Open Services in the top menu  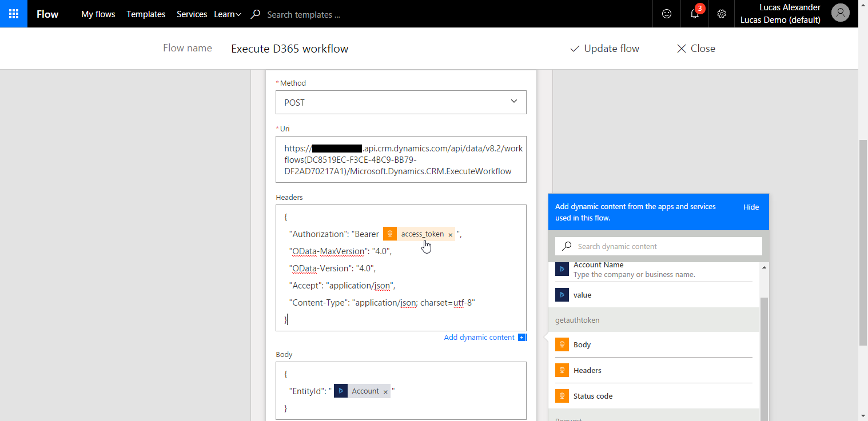click(x=192, y=14)
